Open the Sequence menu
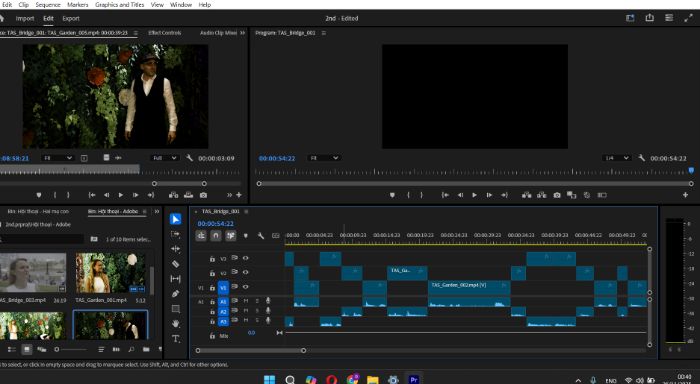This screenshot has width=700, height=384. click(48, 4)
